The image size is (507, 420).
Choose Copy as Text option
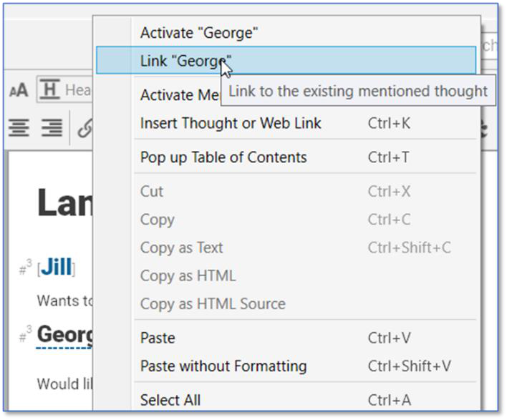(182, 248)
